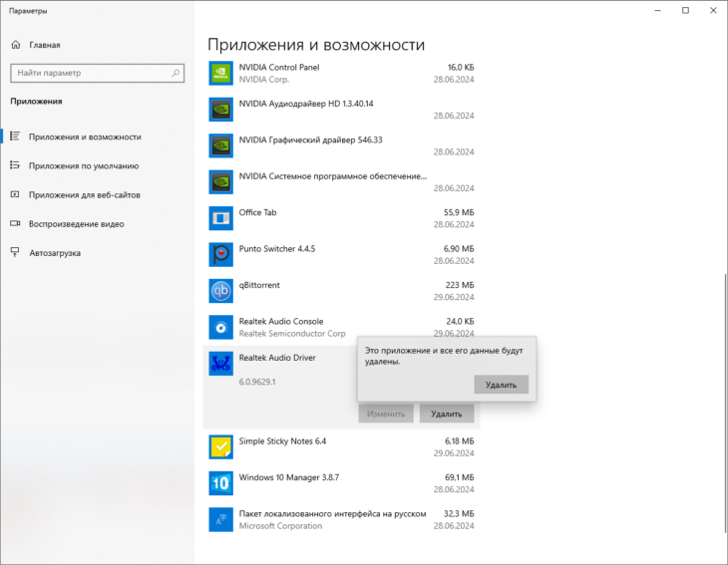The image size is (728, 565).
Task: Click the 16,0 КБ size value
Action: pos(461,68)
